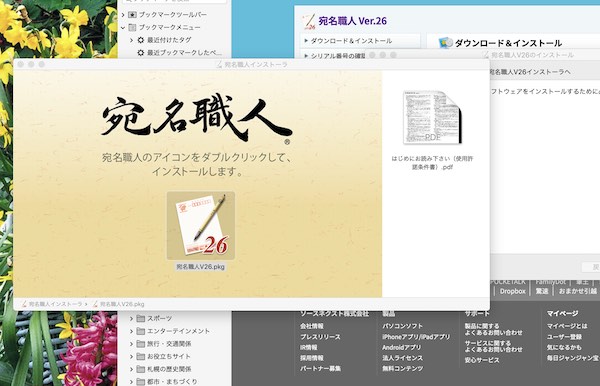Open the おまかせ引越 footer link
The height and width of the screenshot is (386, 600).
577,291
